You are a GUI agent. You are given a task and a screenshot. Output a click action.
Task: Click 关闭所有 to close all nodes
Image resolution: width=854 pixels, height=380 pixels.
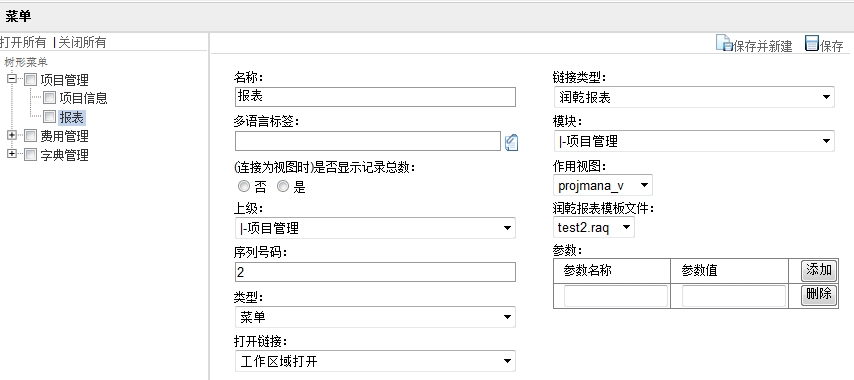tap(82, 42)
